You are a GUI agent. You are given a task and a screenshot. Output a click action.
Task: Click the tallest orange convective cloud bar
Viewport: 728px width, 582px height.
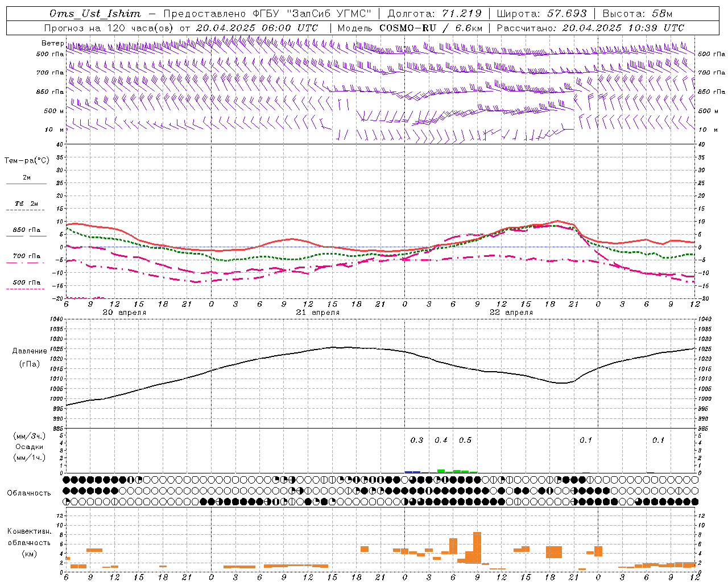[477, 548]
